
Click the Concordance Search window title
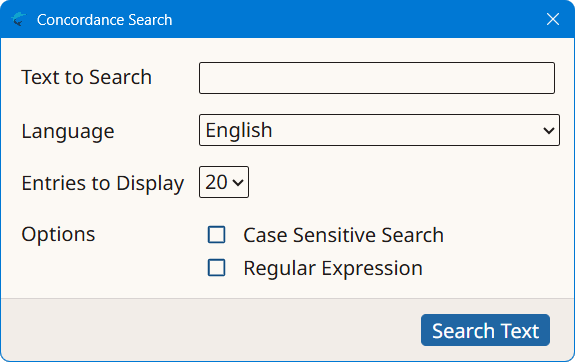(105, 20)
